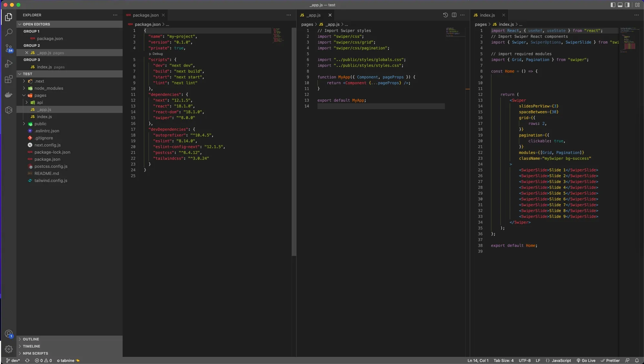Click split editor icon in _app.js group

[x=454, y=15]
